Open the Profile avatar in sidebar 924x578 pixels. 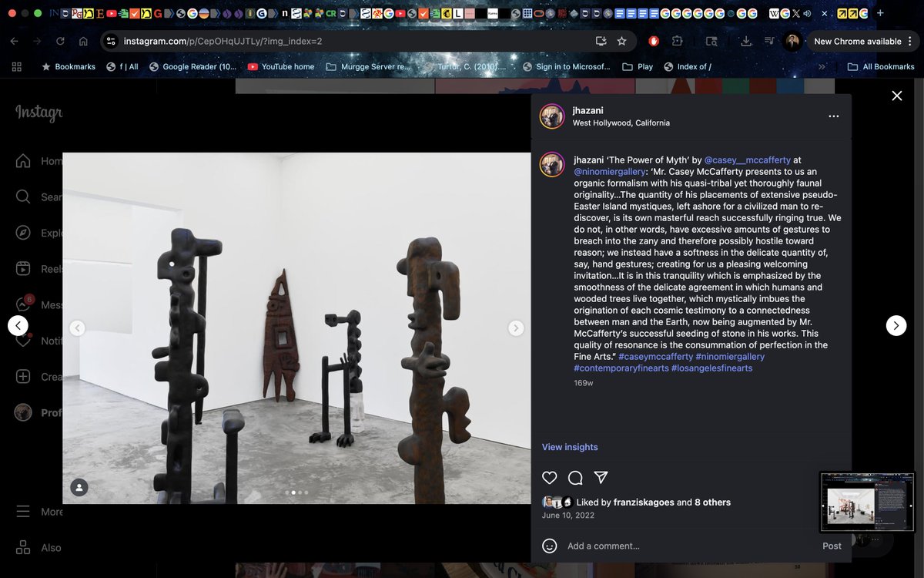click(x=23, y=412)
